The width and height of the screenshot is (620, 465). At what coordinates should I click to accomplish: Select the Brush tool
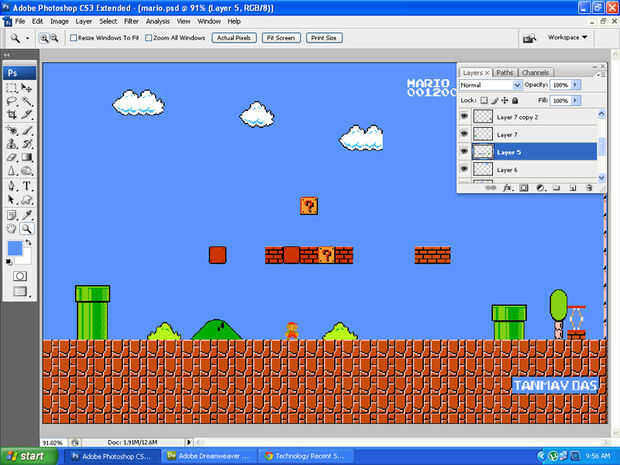(27, 130)
